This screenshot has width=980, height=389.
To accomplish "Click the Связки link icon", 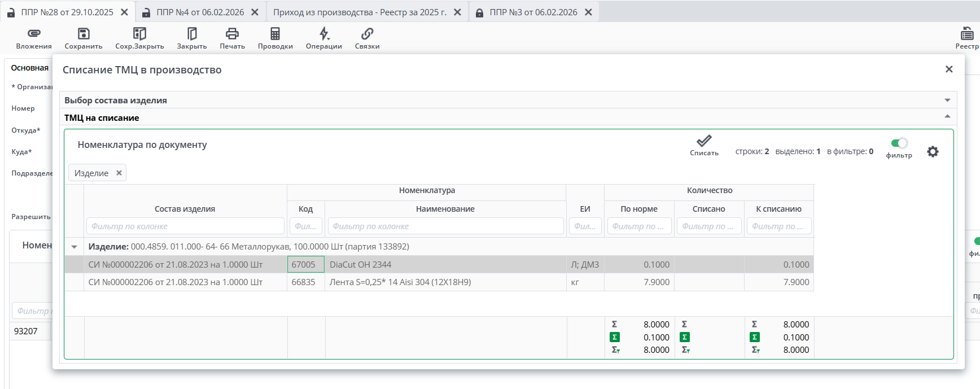I will [x=367, y=34].
